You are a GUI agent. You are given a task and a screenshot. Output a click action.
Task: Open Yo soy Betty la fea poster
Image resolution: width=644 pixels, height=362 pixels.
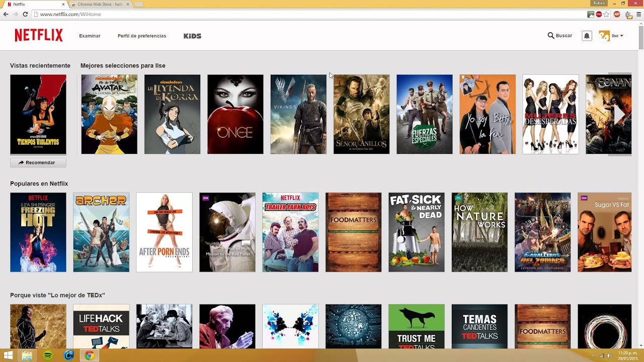click(488, 115)
